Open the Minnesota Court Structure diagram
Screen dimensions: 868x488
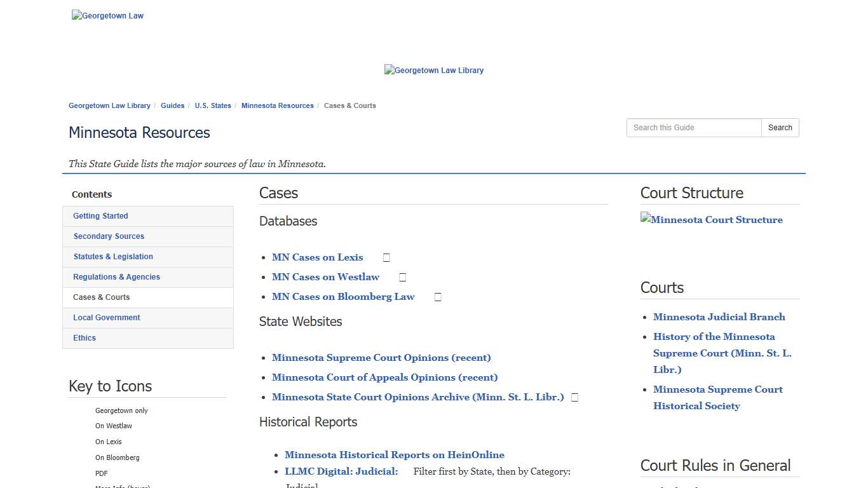click(711, 219)
